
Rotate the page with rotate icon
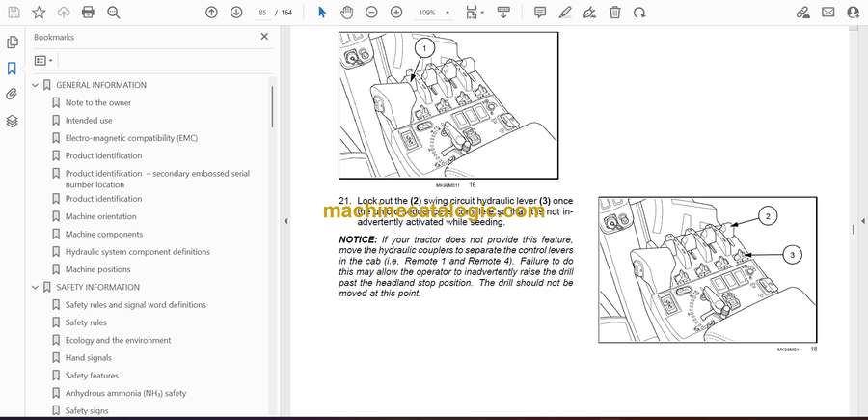point(639,13)
